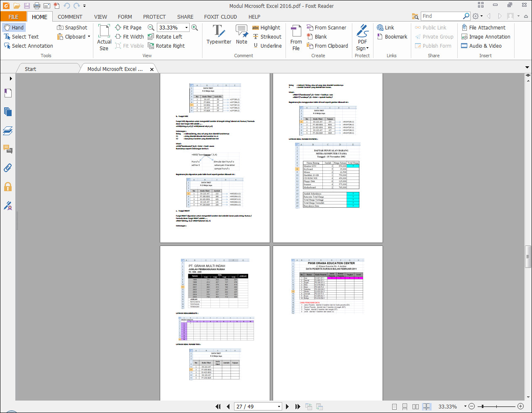Go to the previous page

228,406
